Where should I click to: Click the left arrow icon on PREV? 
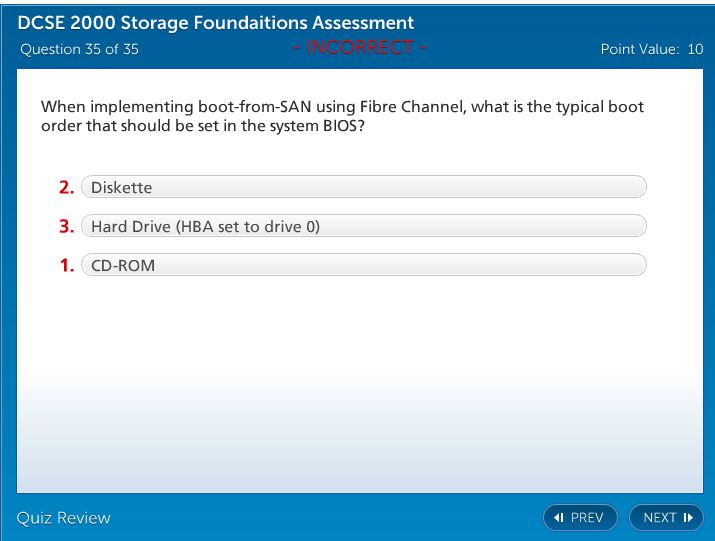(x=560, y=518)
